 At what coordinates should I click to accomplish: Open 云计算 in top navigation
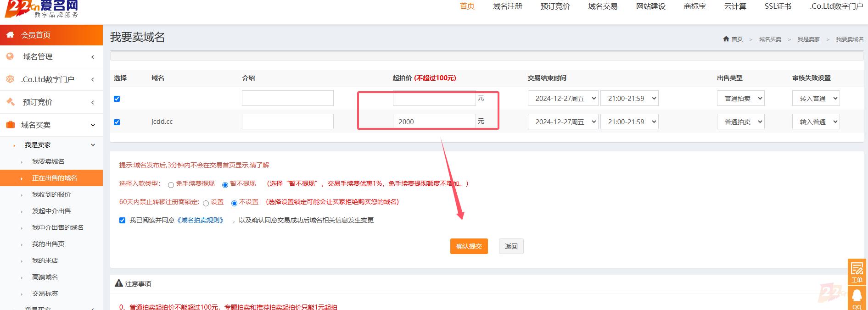click(x=735, y=6)
